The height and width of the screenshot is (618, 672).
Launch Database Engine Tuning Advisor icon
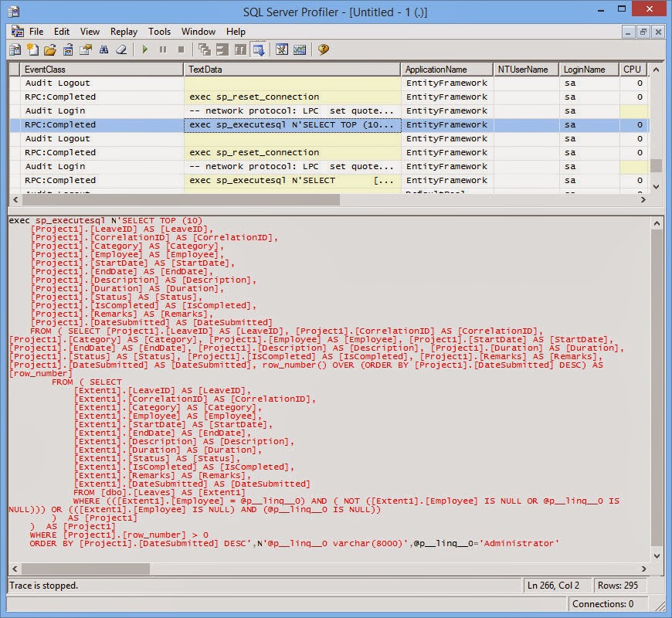(x=282, y=49)
